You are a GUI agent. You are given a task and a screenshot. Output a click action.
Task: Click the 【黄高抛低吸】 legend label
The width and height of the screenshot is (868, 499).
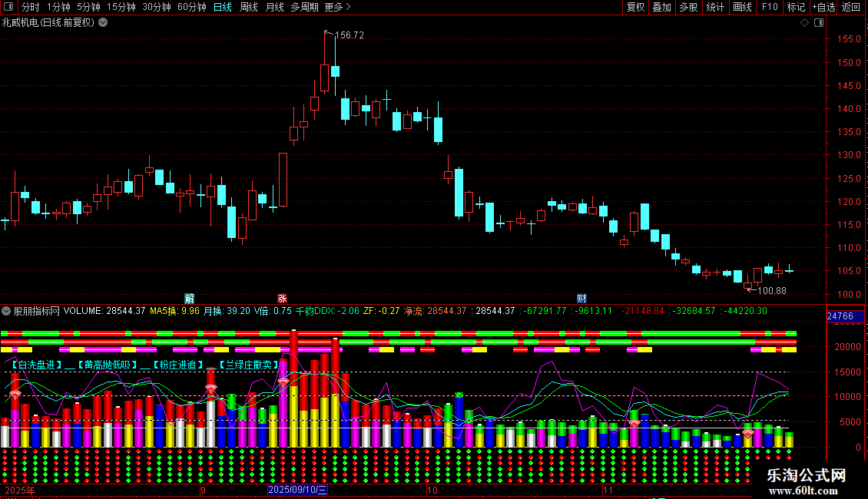pos(107,365)
